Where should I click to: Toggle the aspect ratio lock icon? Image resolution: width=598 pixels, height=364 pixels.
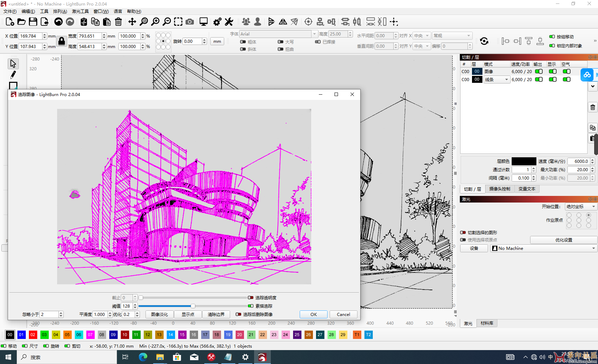(x=62, y=41)
